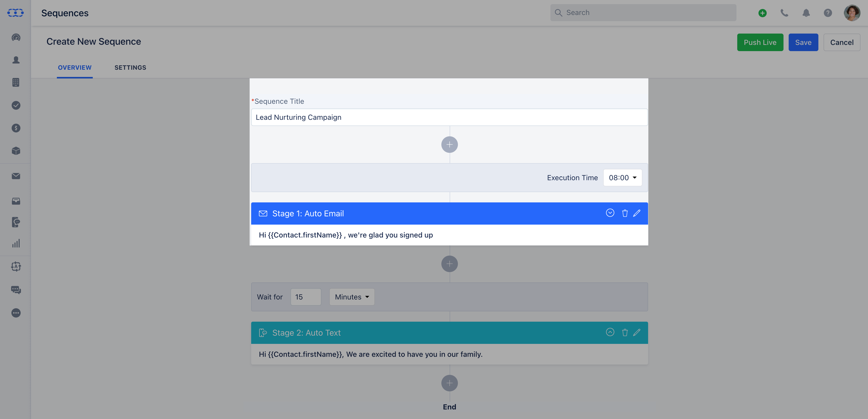
Task: Edit Stage 1 Auto Email with pencil icon
Action: tap(637, 213)
